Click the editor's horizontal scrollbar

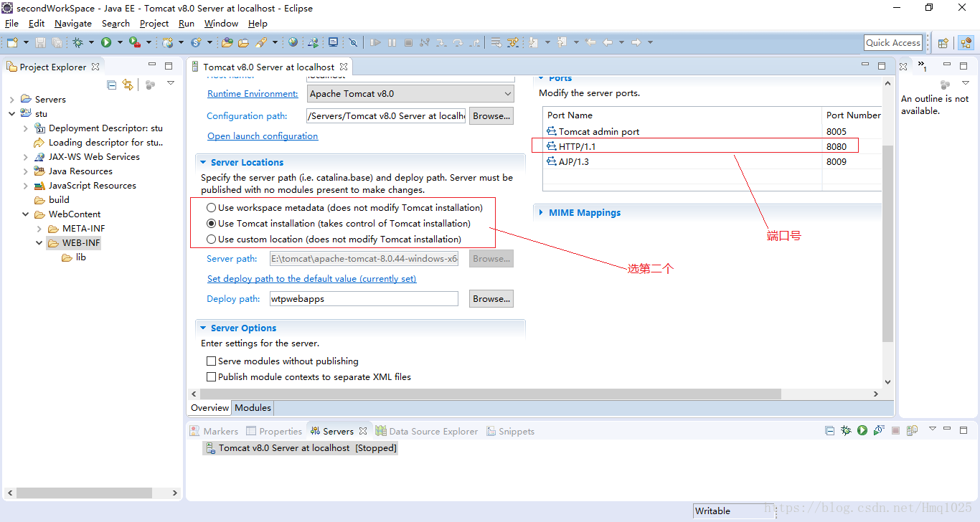490,394
